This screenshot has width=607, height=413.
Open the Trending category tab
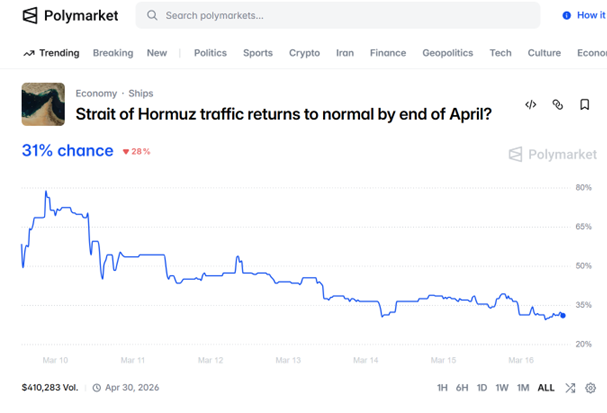(51, 53)
